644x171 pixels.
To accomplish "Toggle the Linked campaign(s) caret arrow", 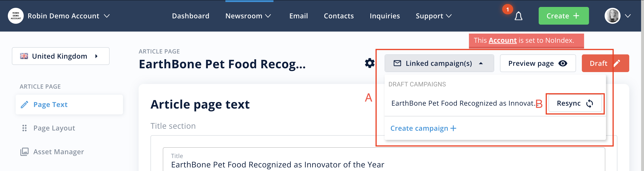I will point(481,63).
